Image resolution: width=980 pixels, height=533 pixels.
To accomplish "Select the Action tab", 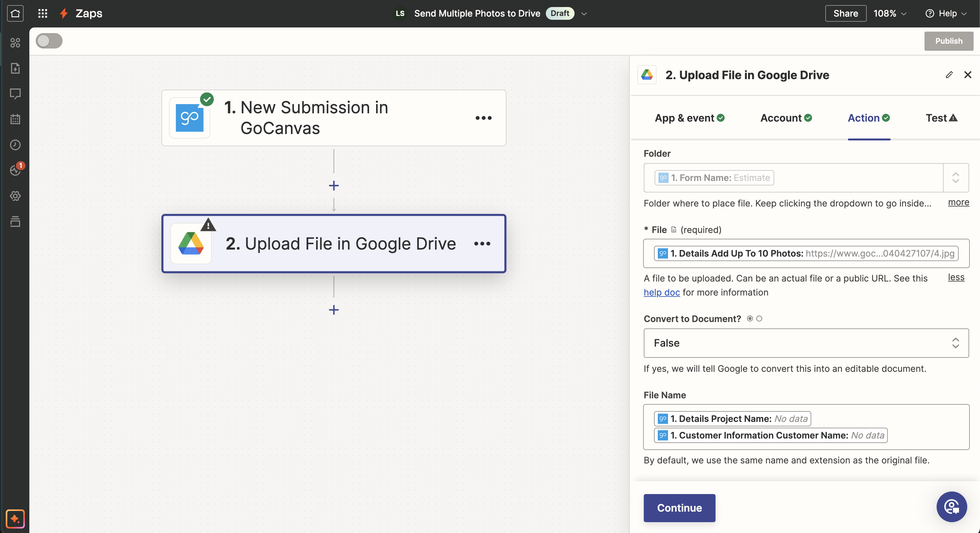I will click(x=869, y=118).
